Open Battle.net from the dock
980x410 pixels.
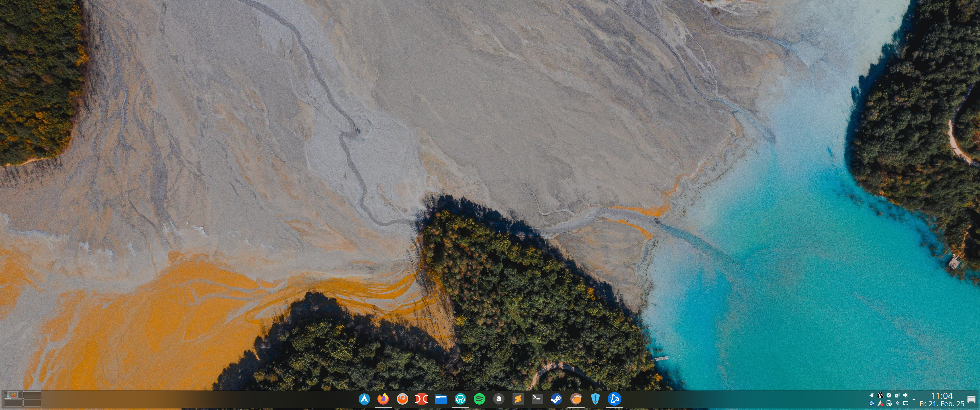(614, 399)
